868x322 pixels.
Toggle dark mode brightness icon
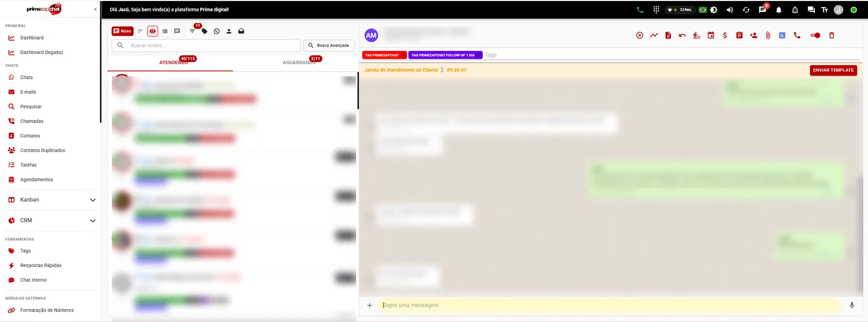click(x=714, y=10)
